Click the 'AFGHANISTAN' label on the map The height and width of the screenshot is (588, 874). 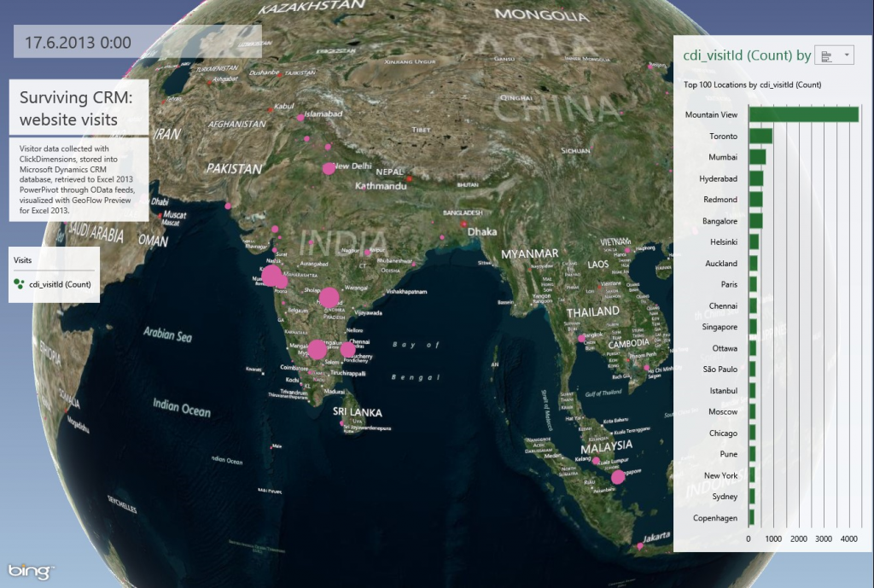click(237, 125)
